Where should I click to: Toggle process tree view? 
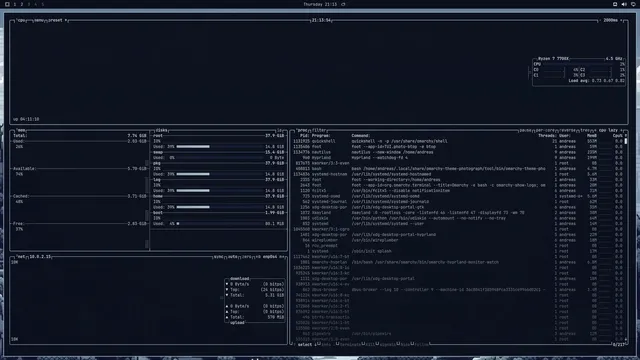click(585, 130)
